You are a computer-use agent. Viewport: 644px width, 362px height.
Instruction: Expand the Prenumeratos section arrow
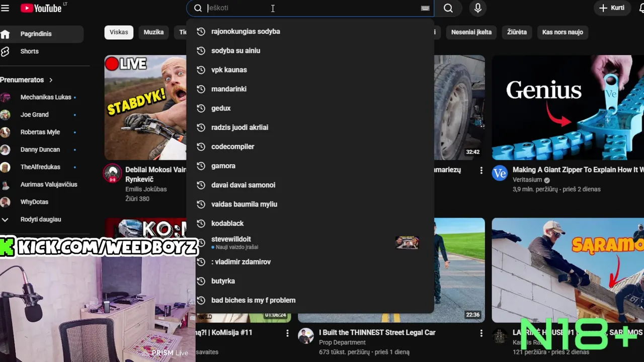[51, 80]
